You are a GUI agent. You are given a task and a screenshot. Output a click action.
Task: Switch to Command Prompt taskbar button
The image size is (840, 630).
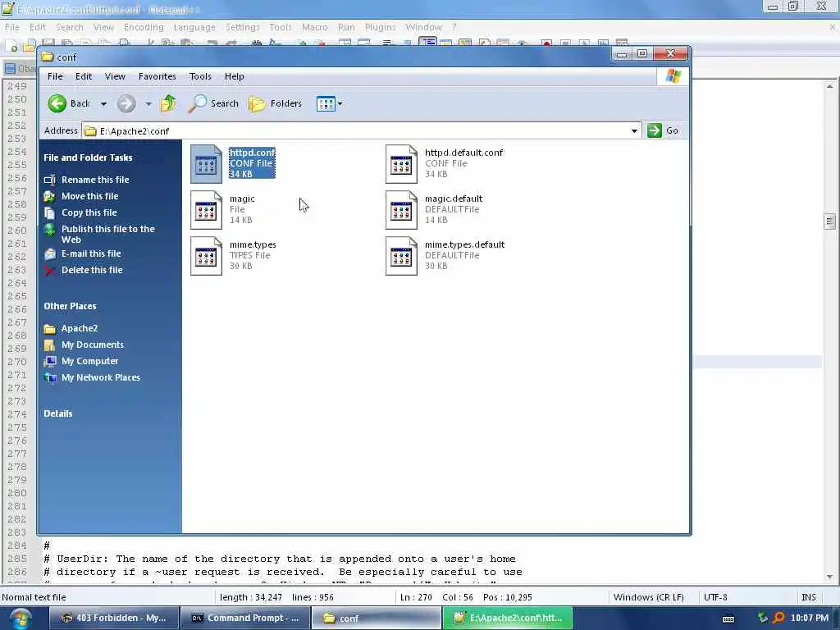coord(244,618)
